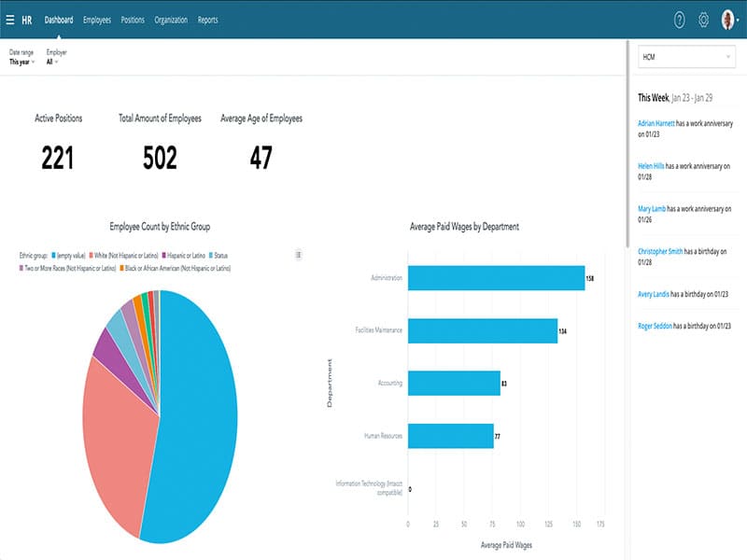Expand the Date range dropdown

point(22,62)
